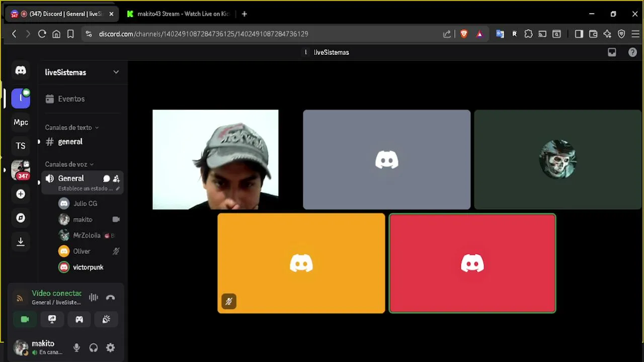Viewport: 644px width, 362px height.
Task: Invite people to General voice channel
Action: coord(116,178)
